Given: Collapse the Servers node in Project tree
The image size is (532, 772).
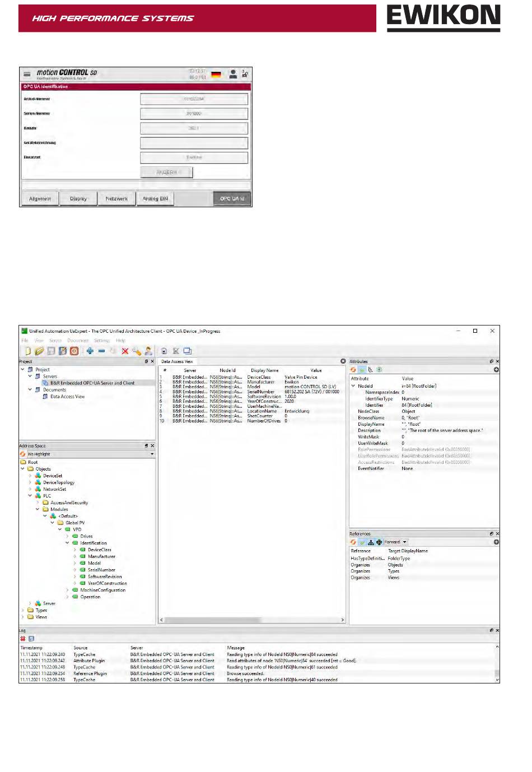Looking at the screenshot, I should tap(30, 376).
